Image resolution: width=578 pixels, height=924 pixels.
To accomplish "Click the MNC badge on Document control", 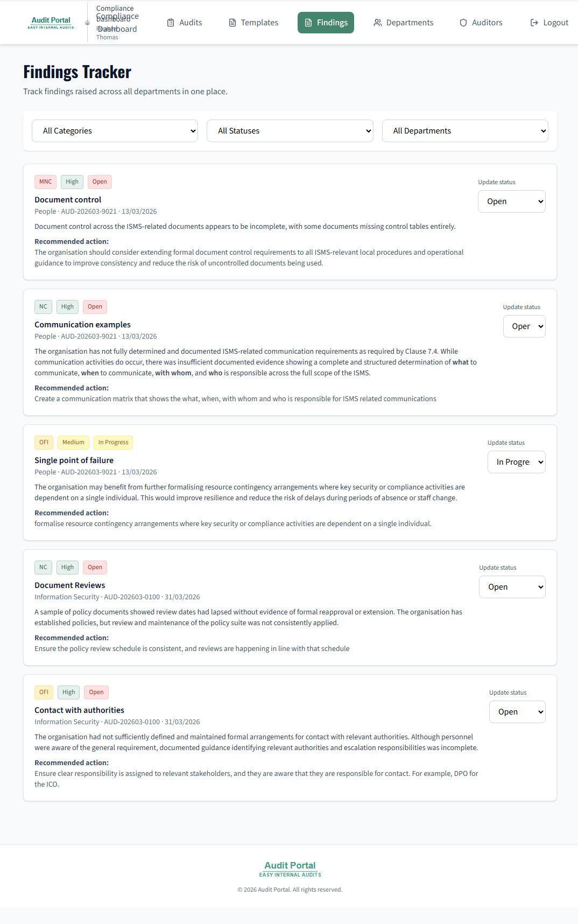I will (x=46, y=182).
